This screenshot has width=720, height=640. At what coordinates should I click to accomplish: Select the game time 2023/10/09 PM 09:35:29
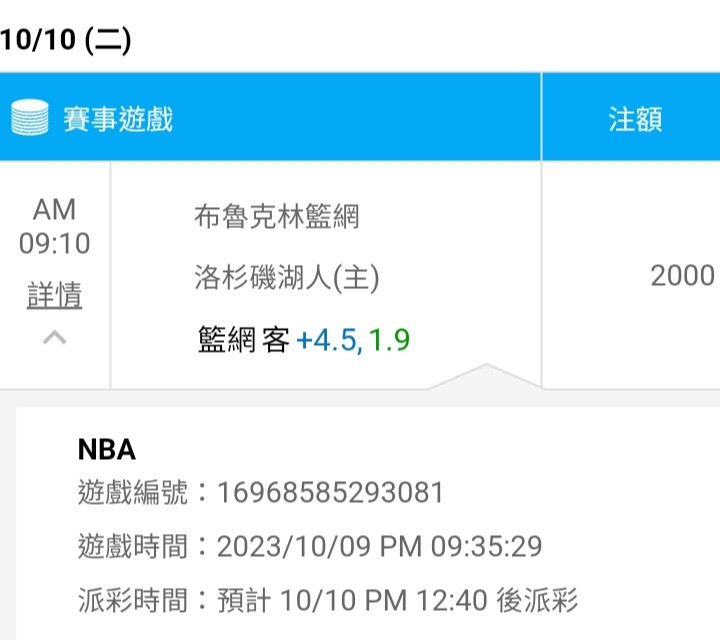379,547
